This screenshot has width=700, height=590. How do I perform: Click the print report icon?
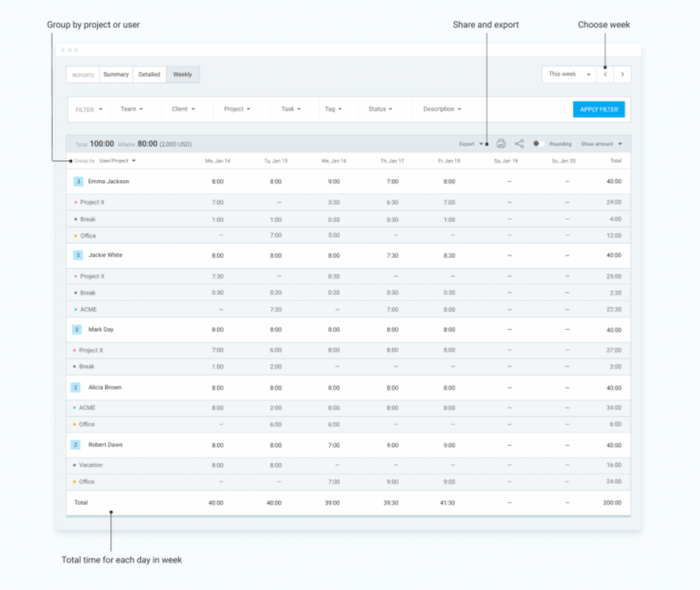(x=501, y=144)
